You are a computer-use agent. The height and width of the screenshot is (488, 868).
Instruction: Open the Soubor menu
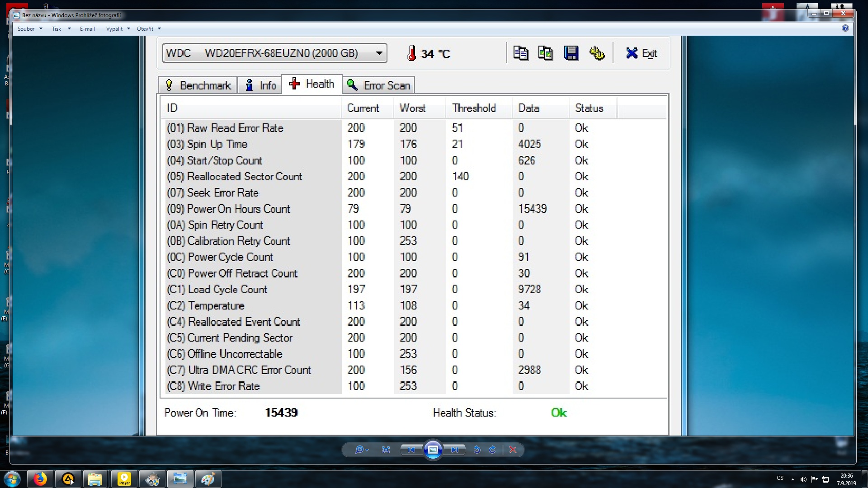[29, 28]
